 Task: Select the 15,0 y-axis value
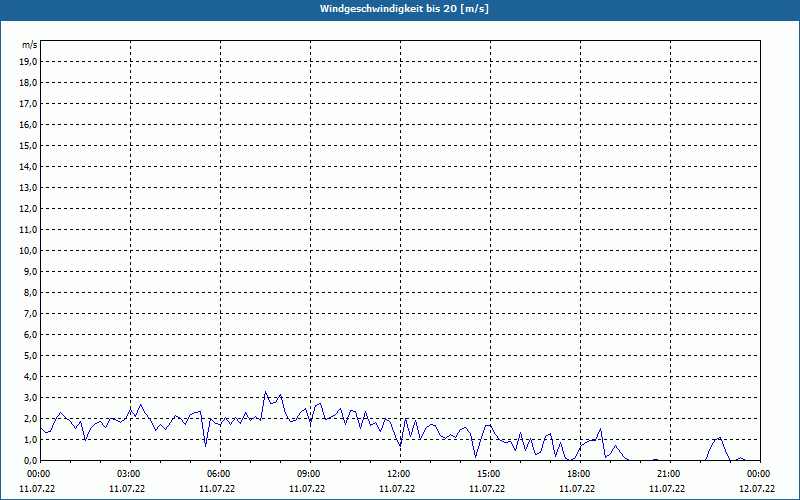[x=29, y=145]
